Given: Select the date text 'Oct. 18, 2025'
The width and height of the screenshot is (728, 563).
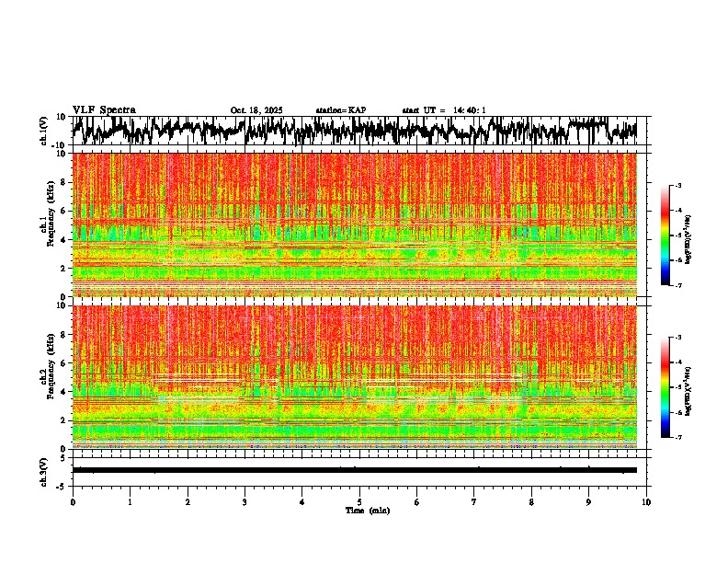Looking at the screenshot, I should click(256, 110).
